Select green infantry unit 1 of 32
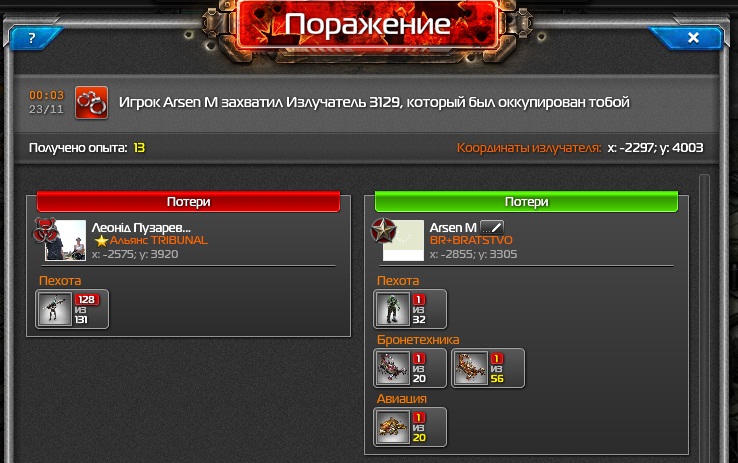 point(410,309)
